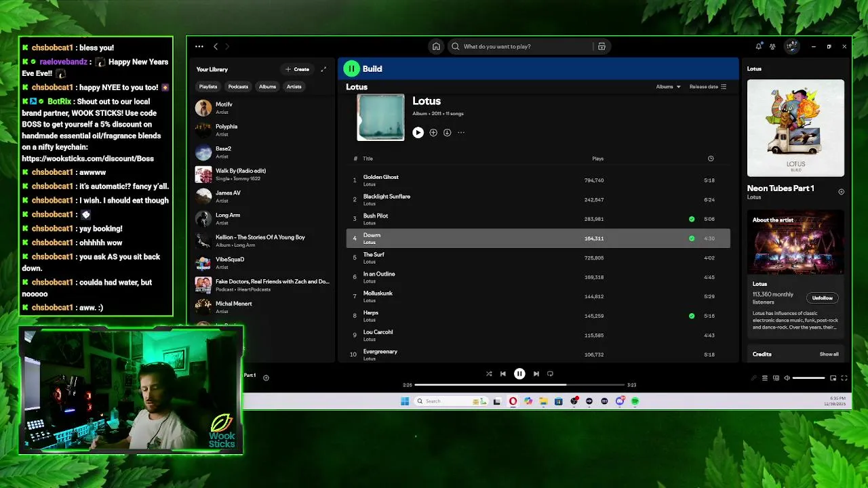Viewport: 868px width, 488px height.
Task: Open the user profile avatar menu
Action: pyautogui.click(x=791, y=47)
